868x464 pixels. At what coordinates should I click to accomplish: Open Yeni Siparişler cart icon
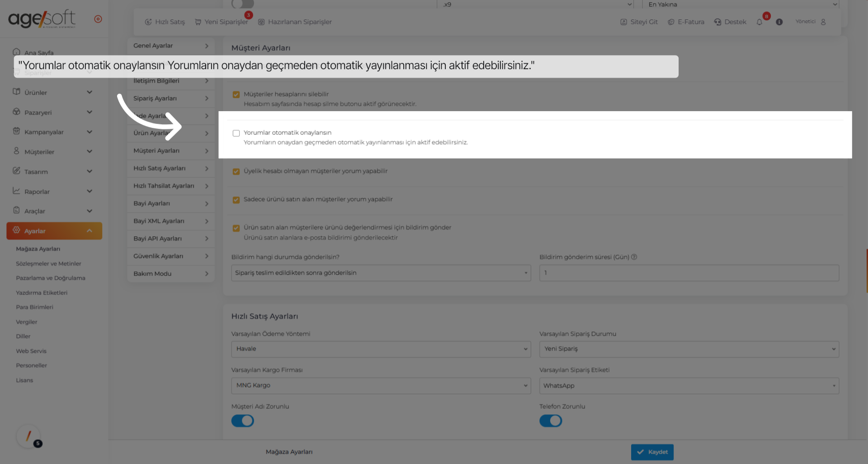click(x=198, y=22)
